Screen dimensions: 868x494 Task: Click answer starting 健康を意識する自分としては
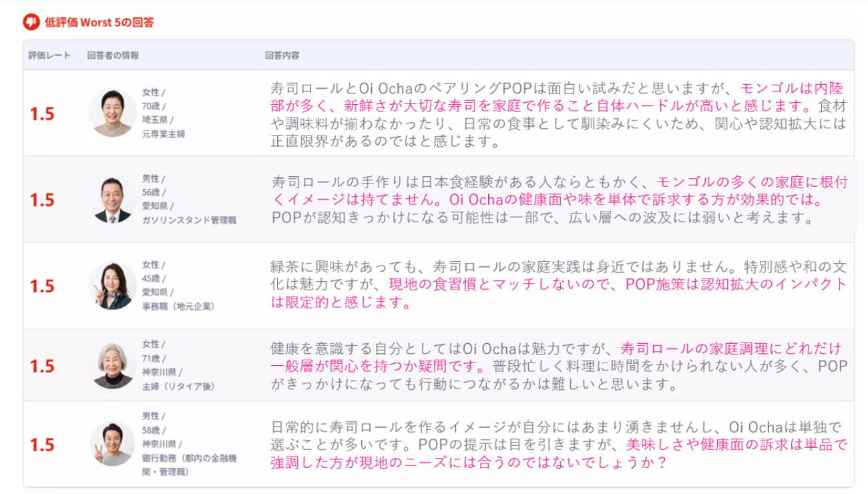point(559,366)
